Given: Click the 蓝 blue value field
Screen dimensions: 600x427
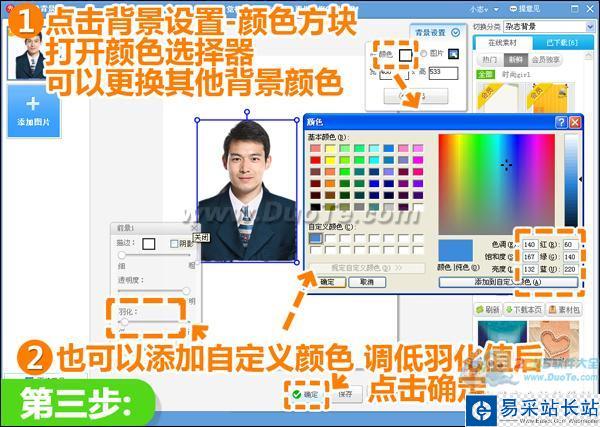Looking at the screenshot, I should pos(570,269).
